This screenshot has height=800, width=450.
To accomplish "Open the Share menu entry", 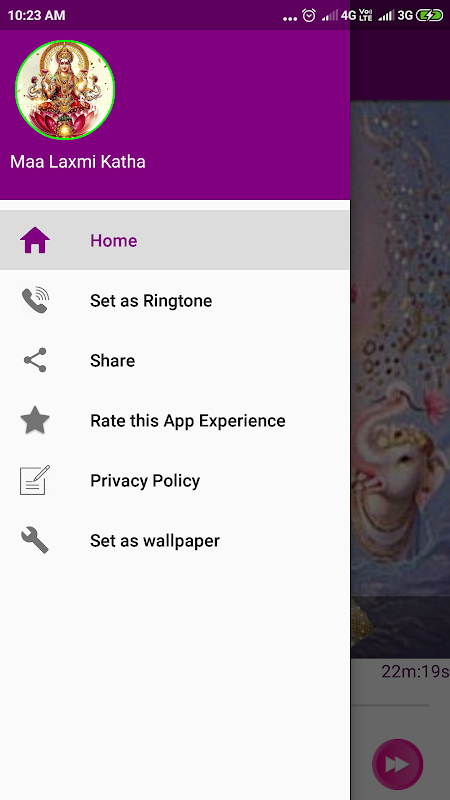I will tap(174, 360).
